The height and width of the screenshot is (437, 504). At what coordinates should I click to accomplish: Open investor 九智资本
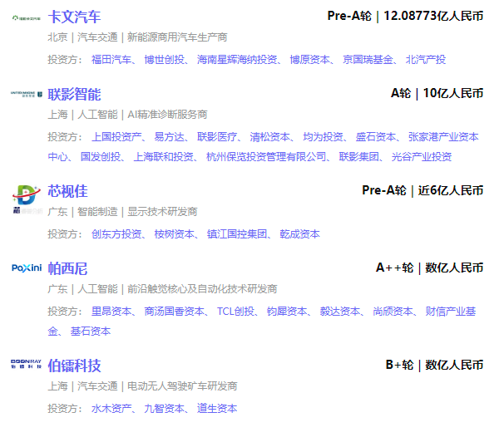pyautogui.click(x=164, y=409)
